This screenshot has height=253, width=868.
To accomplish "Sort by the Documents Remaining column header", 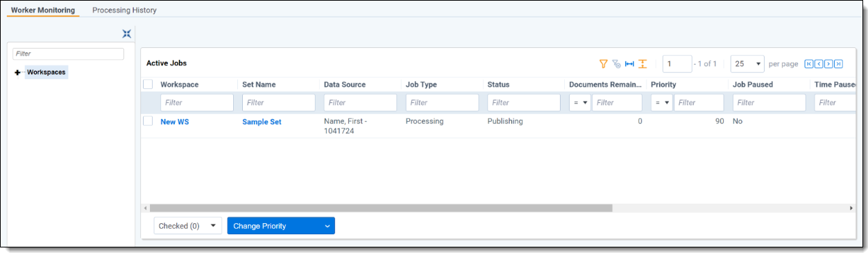I will coord(606,85).
